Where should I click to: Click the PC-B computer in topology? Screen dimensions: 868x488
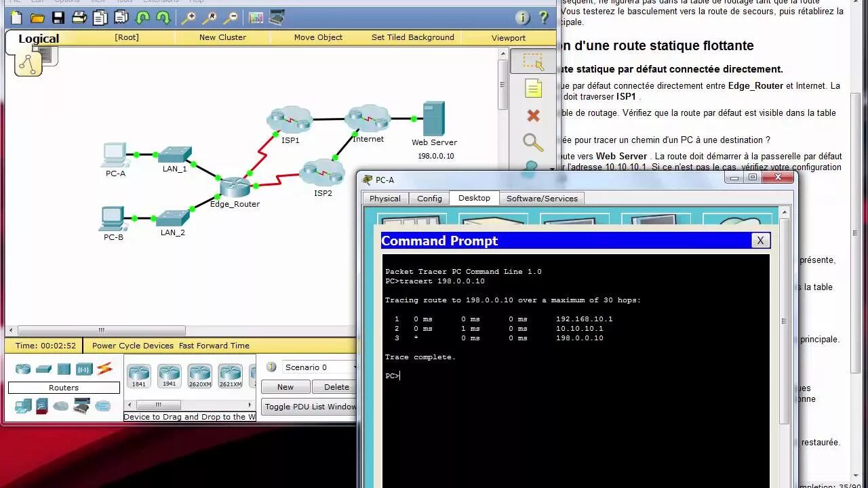(113, 219)
